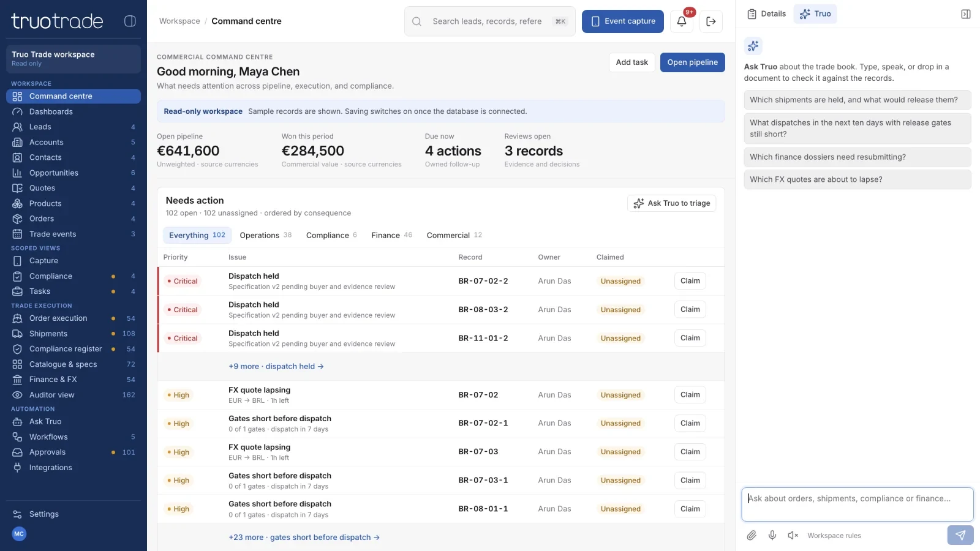The image size is (980, 551).
Task: Start voice input with the microphone icon
Action: 772,536
